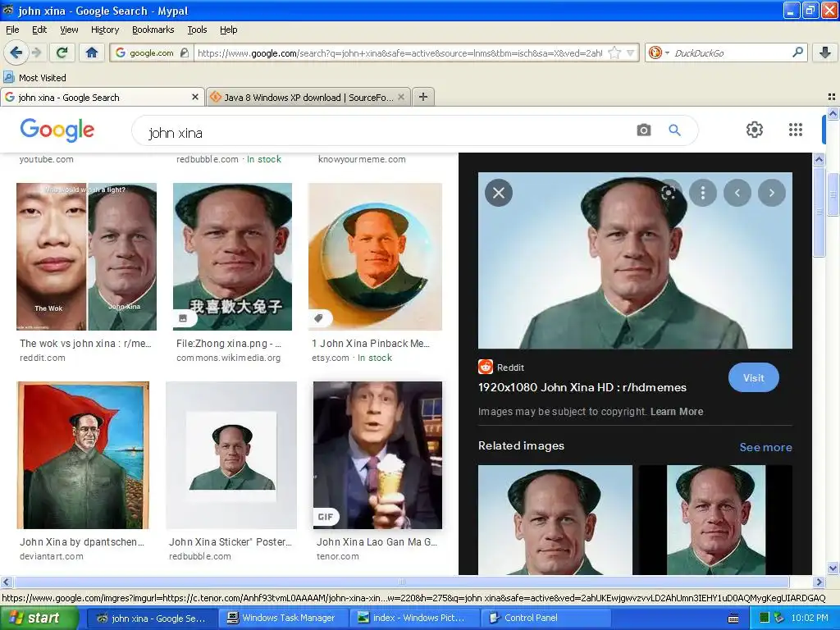
Task: Open the three-dot more options on preview
Action: 703,193
